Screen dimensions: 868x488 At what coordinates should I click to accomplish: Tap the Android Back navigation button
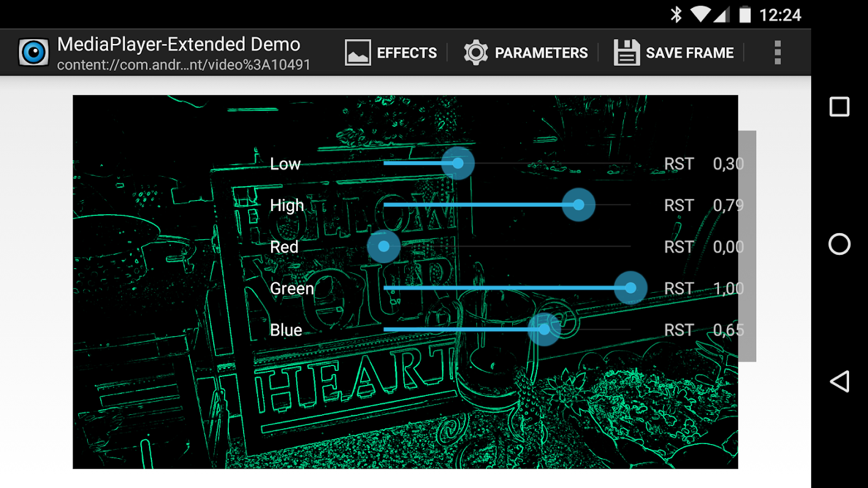(839, 381)
